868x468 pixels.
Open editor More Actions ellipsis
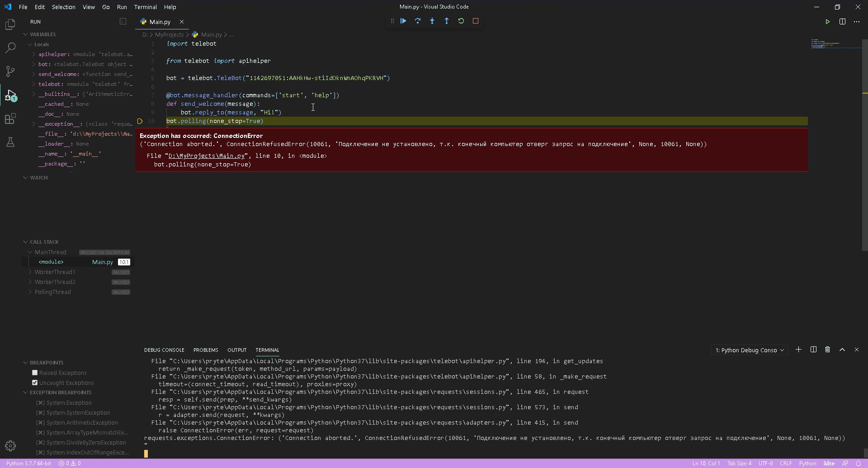(x=857, y=22)
